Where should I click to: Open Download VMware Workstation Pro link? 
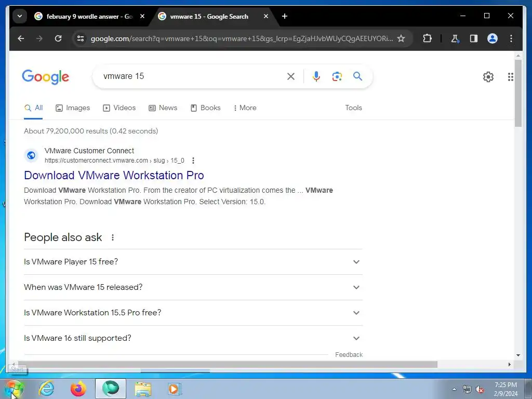[x=114, y=176]
